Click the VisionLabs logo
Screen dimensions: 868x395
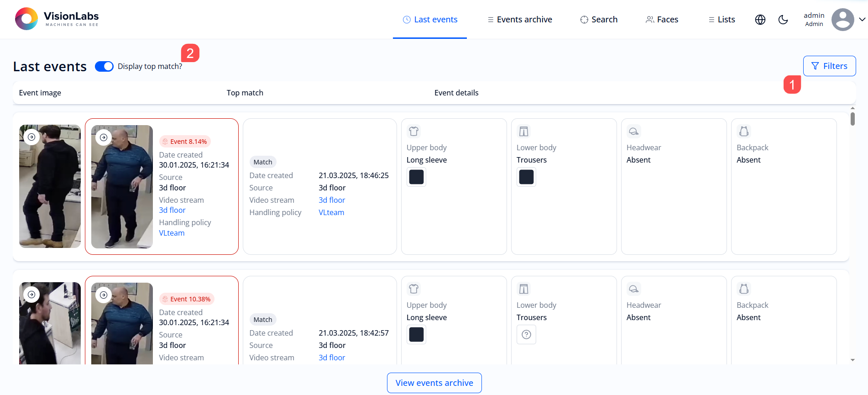57,19
